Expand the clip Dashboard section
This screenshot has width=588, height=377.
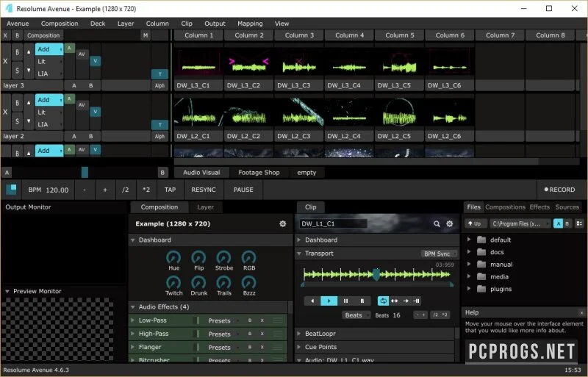coord(299,240)
